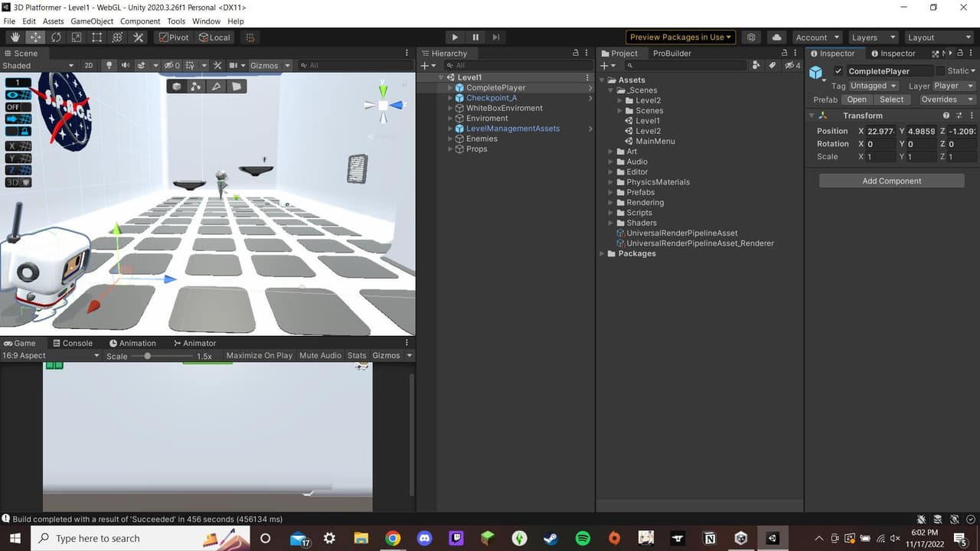
Task: Toggle the Static checkbox
Action: (941, 71)
